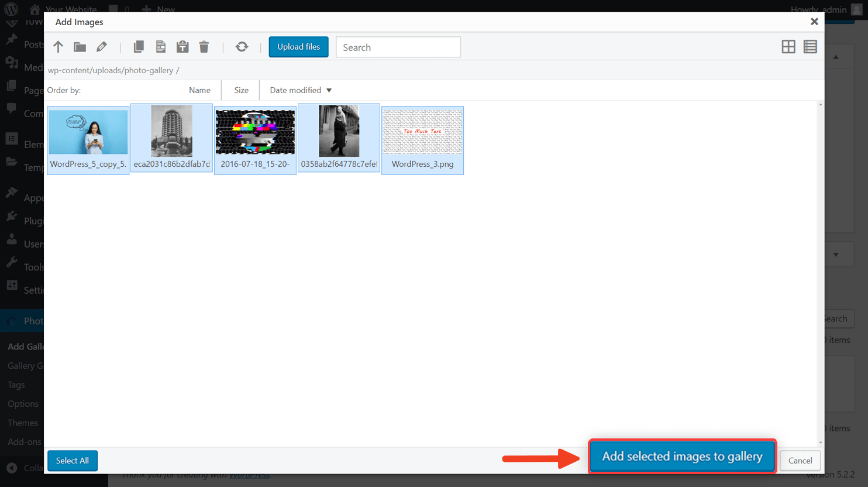Click photo-gallery in the path breadcrumb
Viewport: 868px width, 487px height.
point(149,70)
